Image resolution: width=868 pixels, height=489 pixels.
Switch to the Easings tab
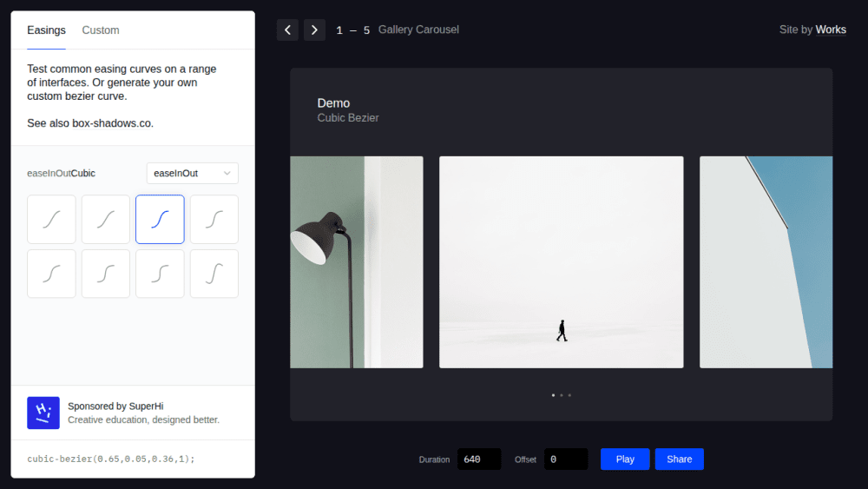[47, 30]
